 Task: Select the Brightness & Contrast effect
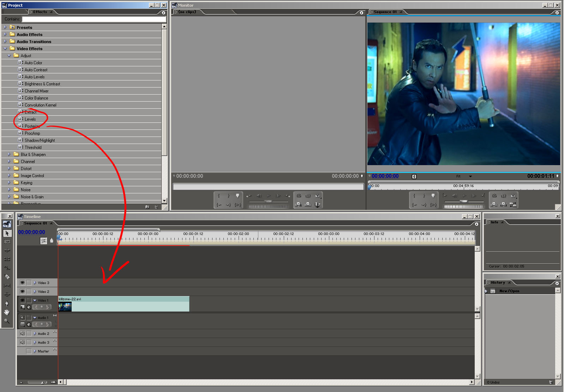42,84
